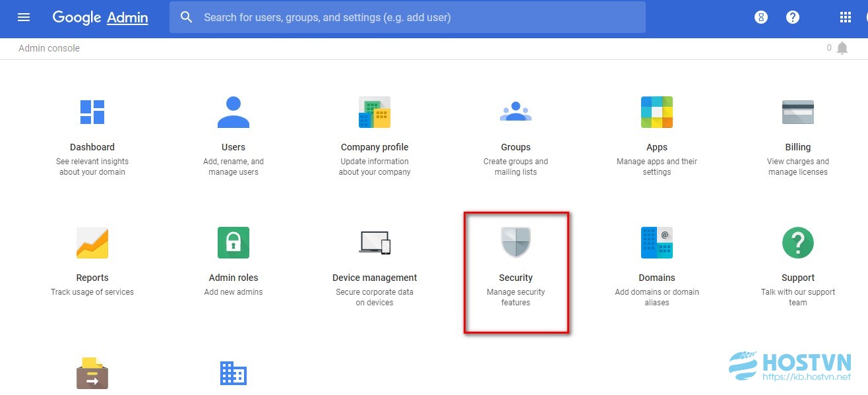Click the Dashboard icon
868x395 pixels.
pos(92,112)
